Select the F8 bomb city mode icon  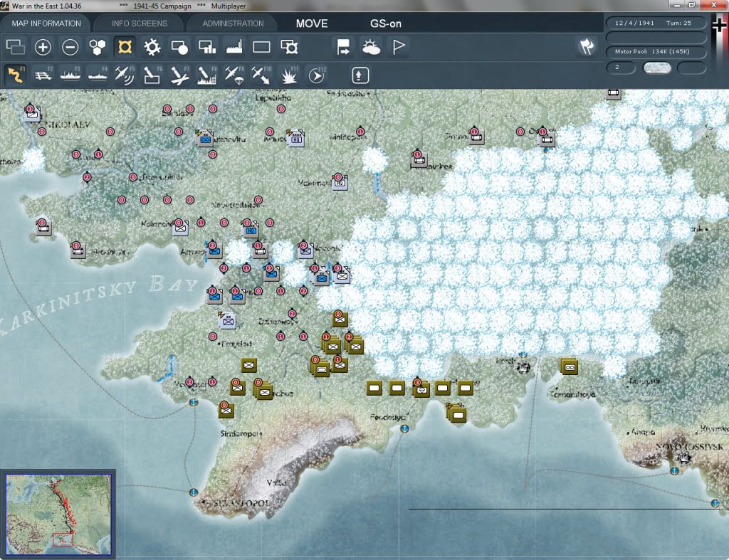pos(207,75)
